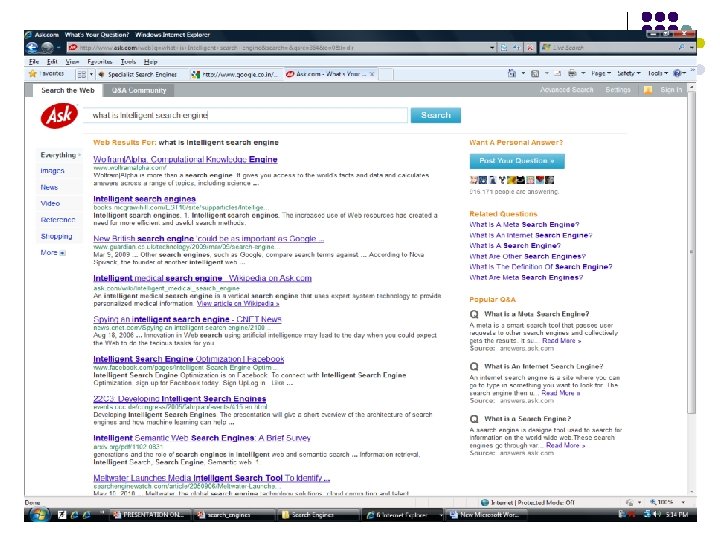720x540 pixels.
Task: Filter results by Images
Action: [x=52, y=171]
